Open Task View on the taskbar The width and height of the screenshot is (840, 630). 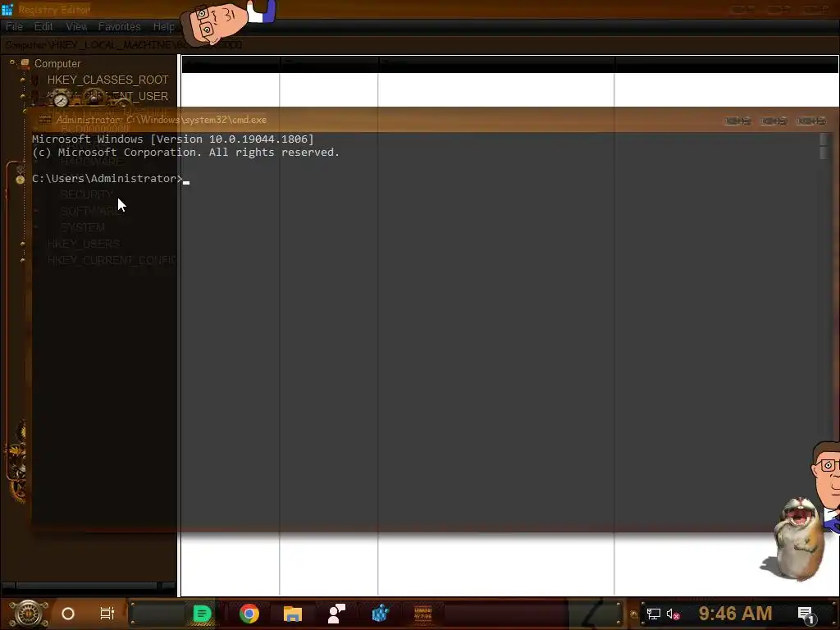[x=107, y=614]
